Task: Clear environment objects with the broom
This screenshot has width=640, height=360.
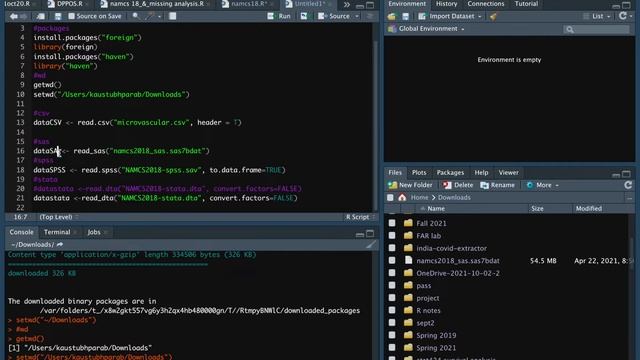Action: tap(493, 16)
